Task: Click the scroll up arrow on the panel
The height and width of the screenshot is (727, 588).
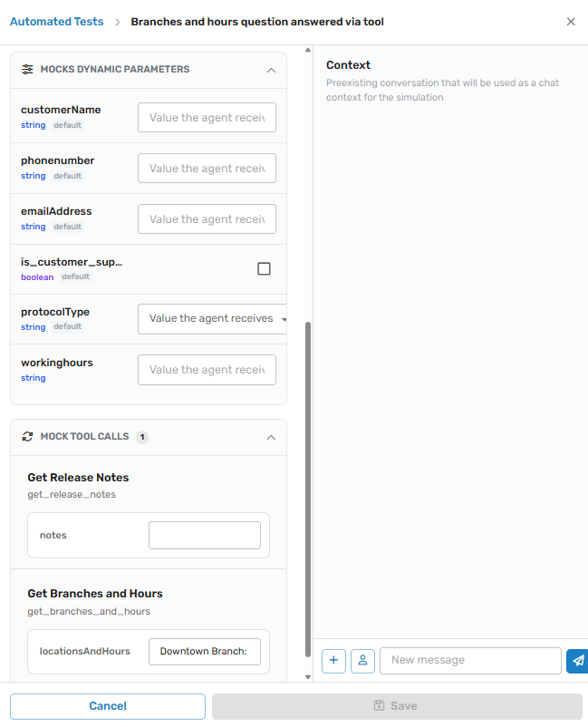Action: click(308, 50)
